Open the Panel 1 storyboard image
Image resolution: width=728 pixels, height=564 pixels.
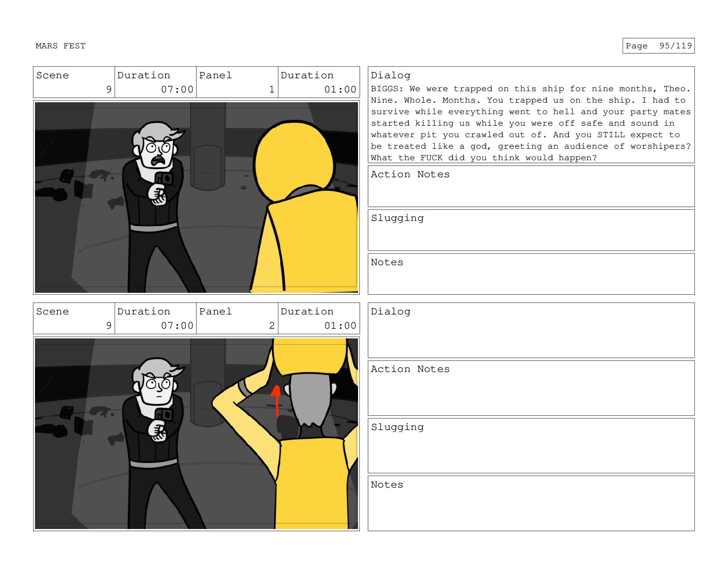click(x=196, y=198)
